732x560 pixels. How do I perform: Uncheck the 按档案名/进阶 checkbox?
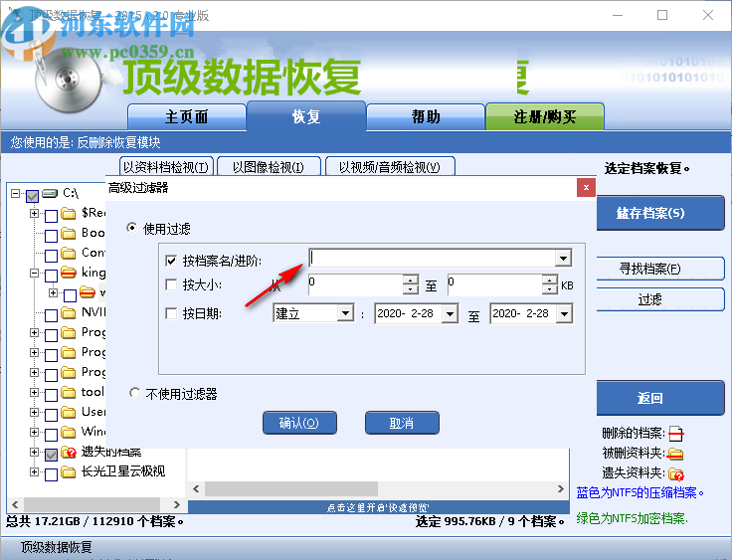(x=171, y=261)
